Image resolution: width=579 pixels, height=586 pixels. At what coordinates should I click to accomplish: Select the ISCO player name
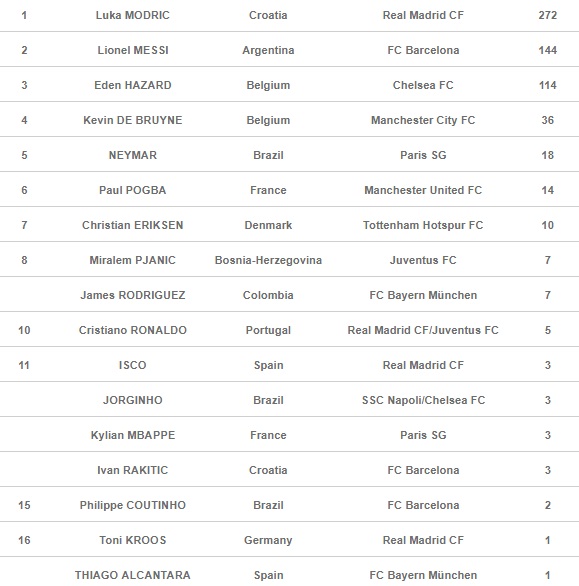tap(133, 365)
